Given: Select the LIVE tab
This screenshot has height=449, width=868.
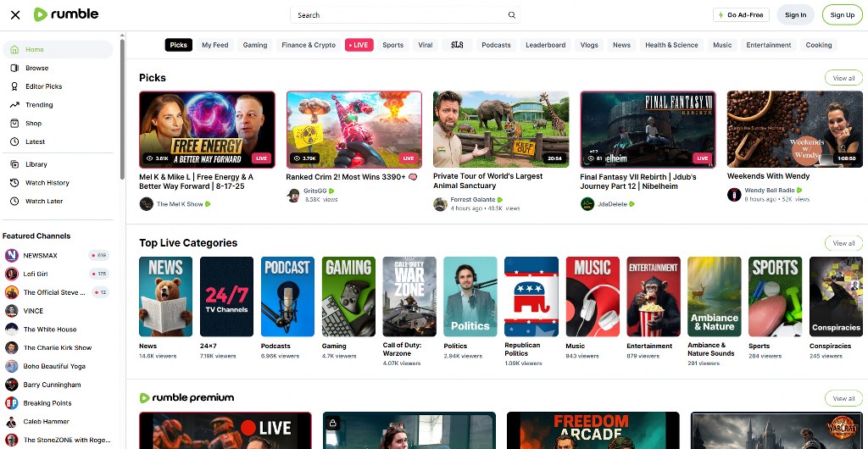Looking at the screenshot, I should (x=359, y=45).
